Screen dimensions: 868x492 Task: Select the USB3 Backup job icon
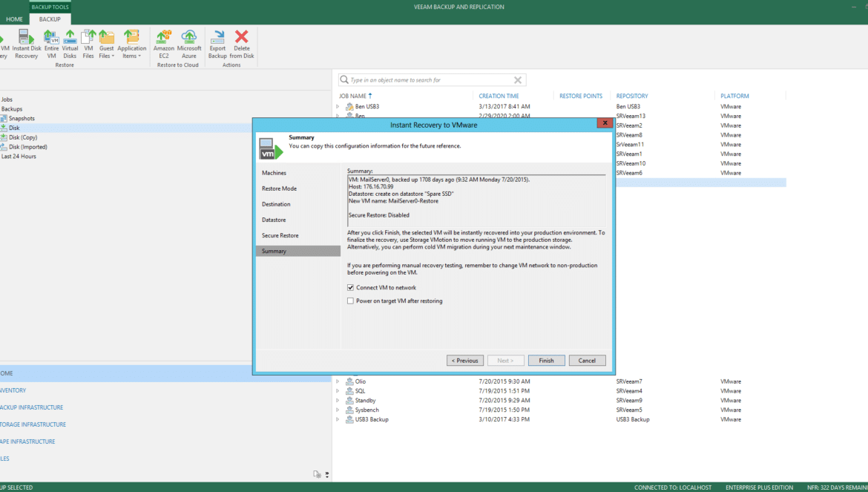click(x=349, y=419)
